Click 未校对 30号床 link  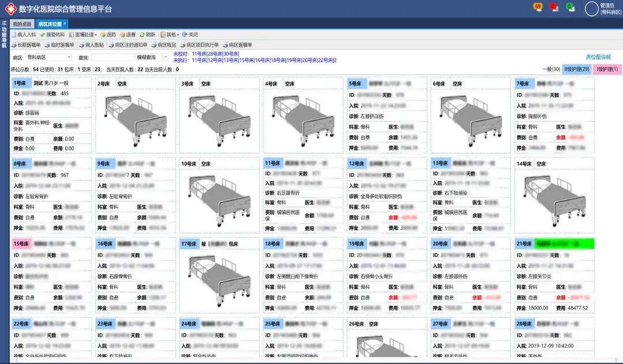point(231,54)
